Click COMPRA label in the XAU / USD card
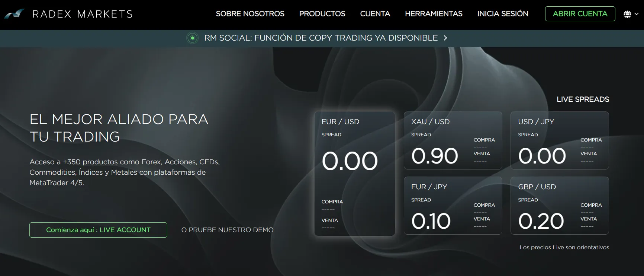This screenshot has height=276, width=644. (484, 140)
